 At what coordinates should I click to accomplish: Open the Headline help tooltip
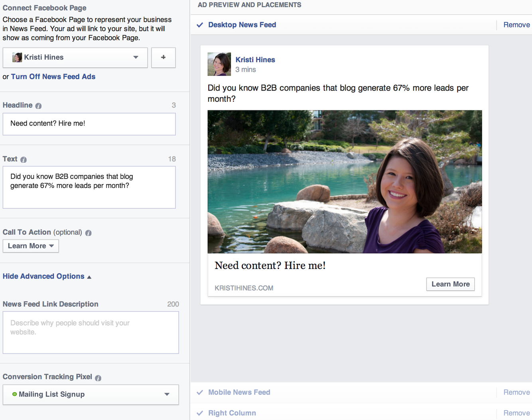tap(38, 106)
